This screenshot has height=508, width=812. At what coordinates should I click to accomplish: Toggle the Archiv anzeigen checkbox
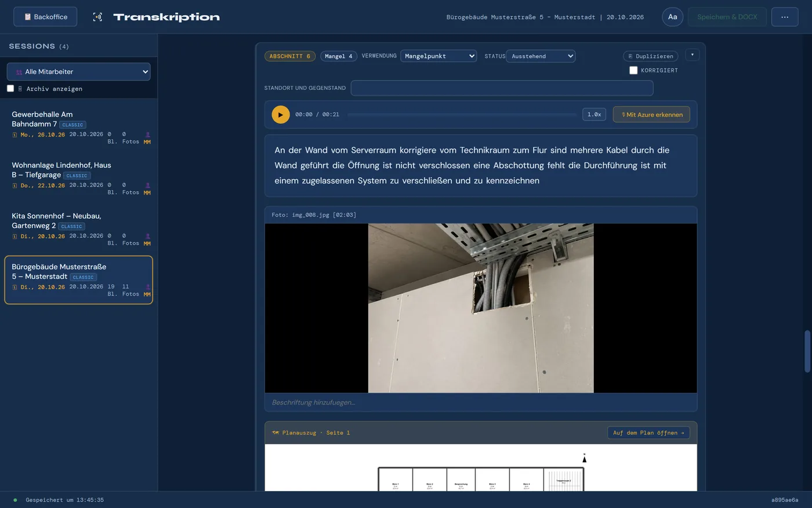pyautogui.click(x=10, y=88)
